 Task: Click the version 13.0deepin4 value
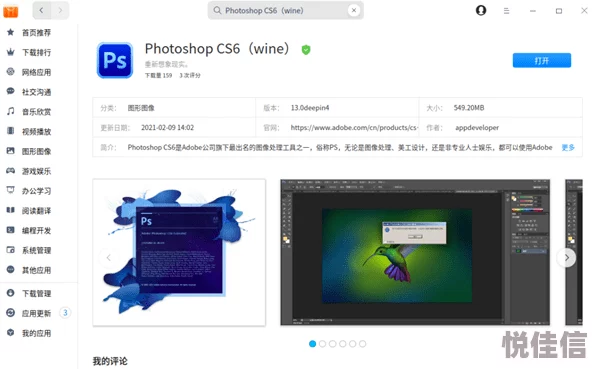pos(310,108)
